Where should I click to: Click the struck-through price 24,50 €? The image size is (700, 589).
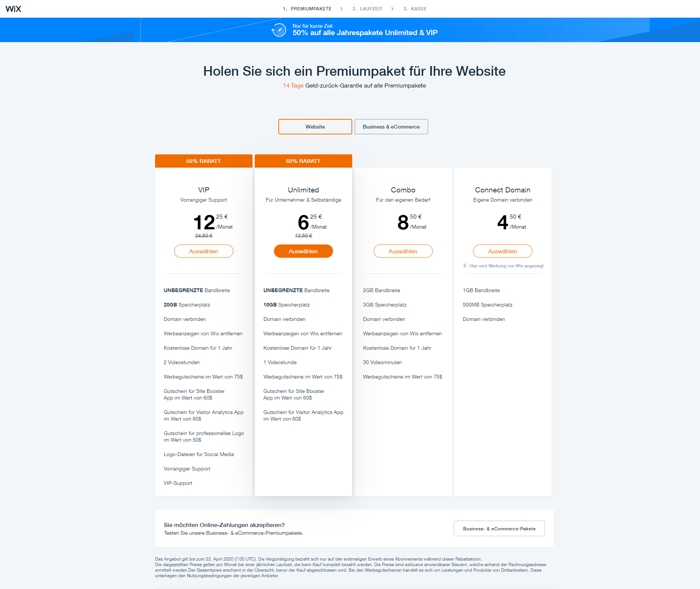204,236
